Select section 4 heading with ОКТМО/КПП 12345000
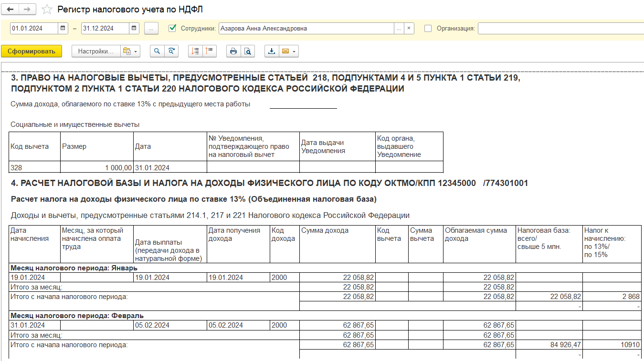This screenshot has height=361, width=644. 269,183
